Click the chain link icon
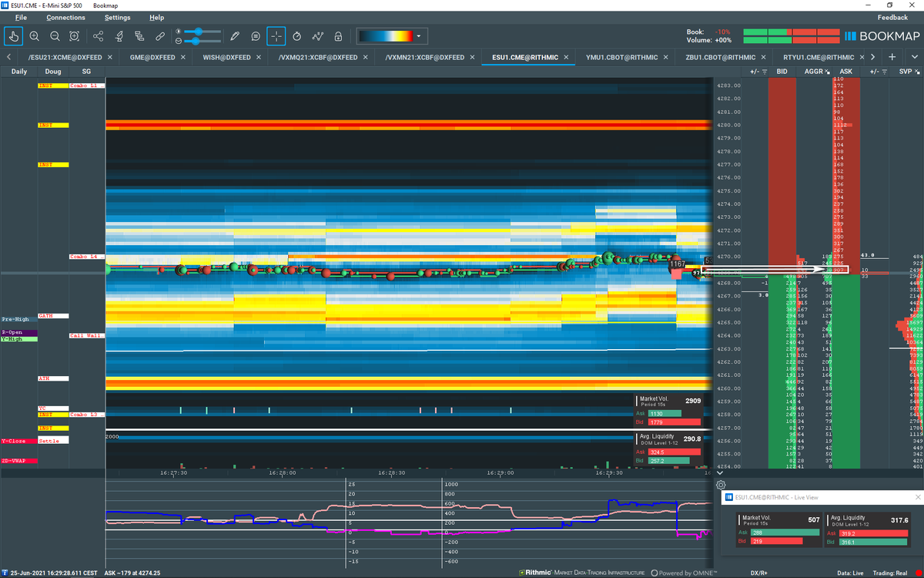This screenshot has height=578, width=924. pyautogui.click(x=160, y=36)
